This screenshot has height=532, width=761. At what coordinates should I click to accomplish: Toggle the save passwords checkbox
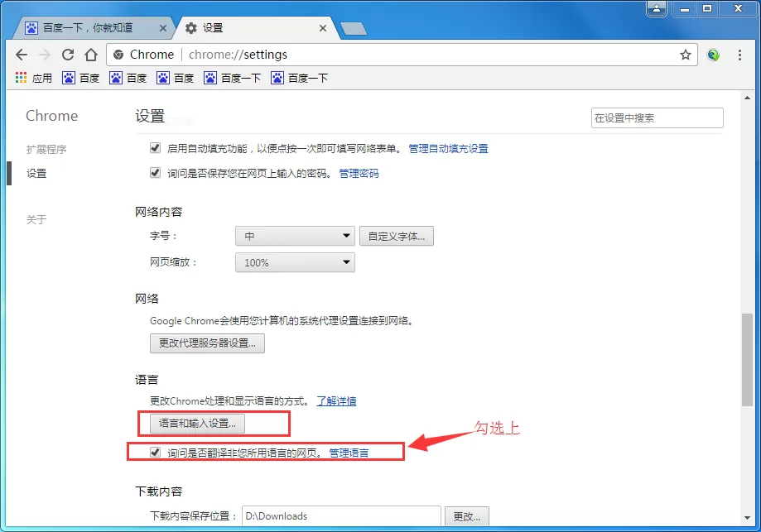[x=155, y=172]
